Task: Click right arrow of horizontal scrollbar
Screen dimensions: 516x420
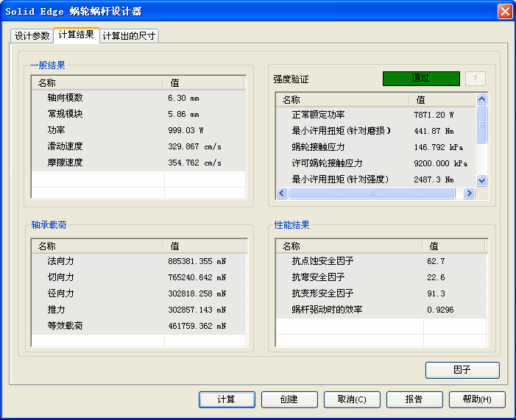Action: pyautogui.click(x=469, y=193)
